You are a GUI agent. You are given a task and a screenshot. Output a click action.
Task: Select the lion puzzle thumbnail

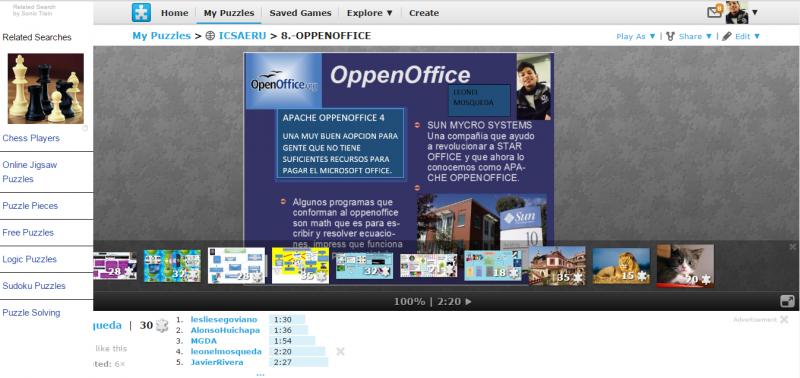coord(621,266)
